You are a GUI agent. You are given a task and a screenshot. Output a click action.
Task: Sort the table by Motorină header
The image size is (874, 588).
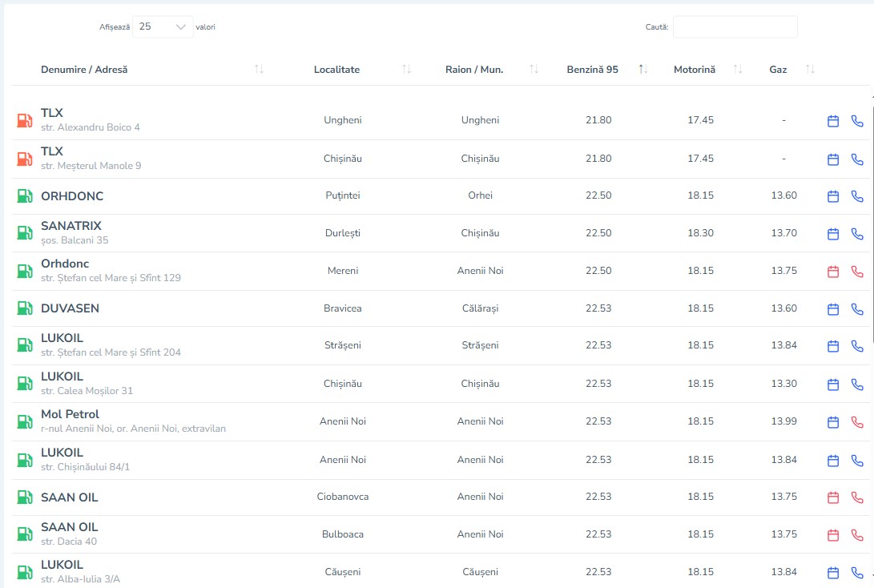coord(694,70)
